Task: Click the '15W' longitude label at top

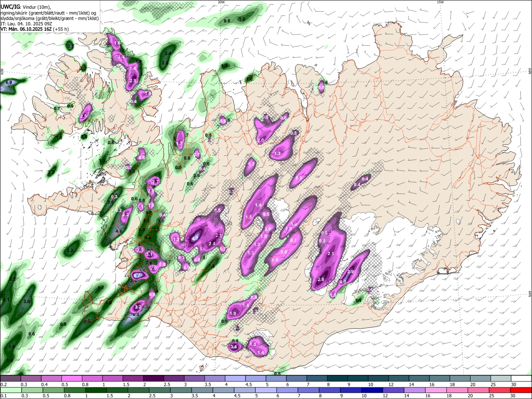Action: click(440, 2)
